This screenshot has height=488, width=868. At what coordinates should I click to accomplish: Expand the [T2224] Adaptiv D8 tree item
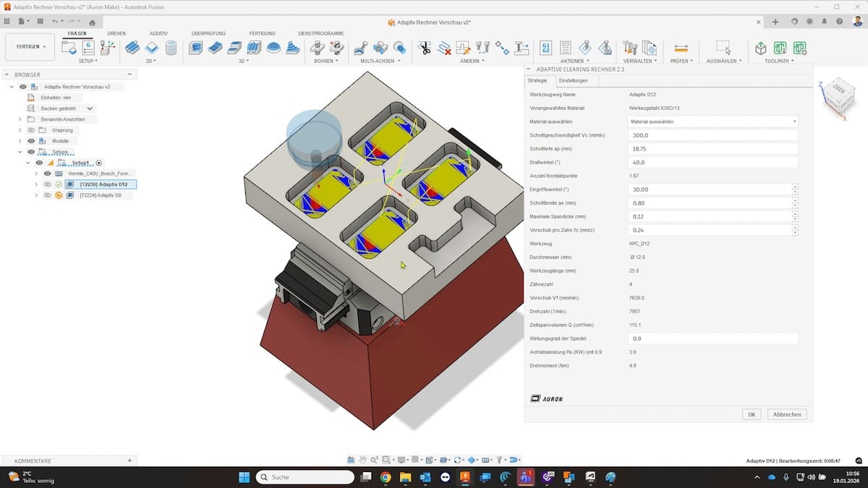pyautogui.click(x=36, y=194)
